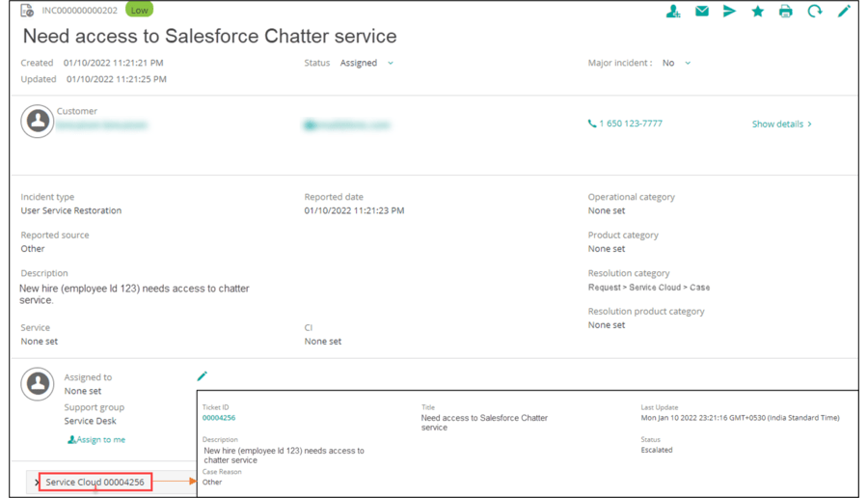Click the User Service Restoration value

tap(70, 210)
